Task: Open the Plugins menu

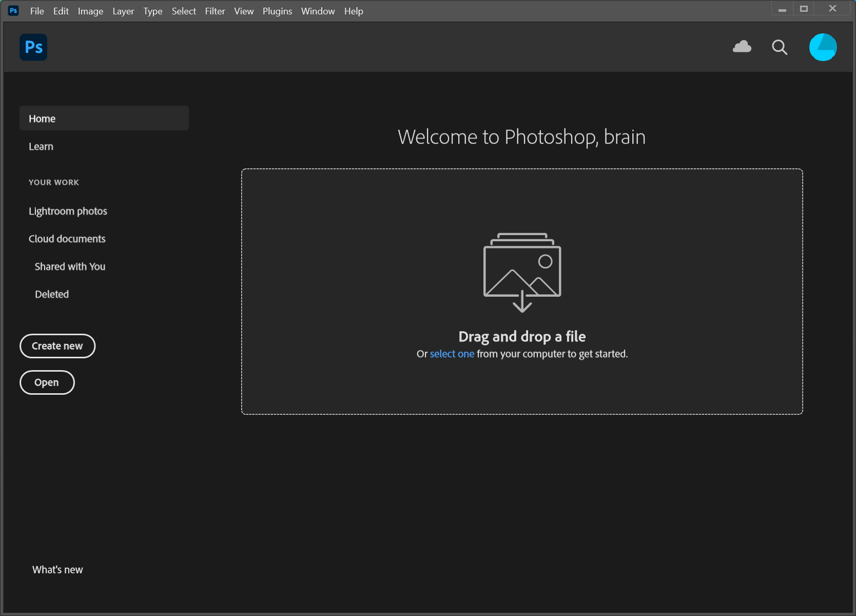Action: point(277,11)
